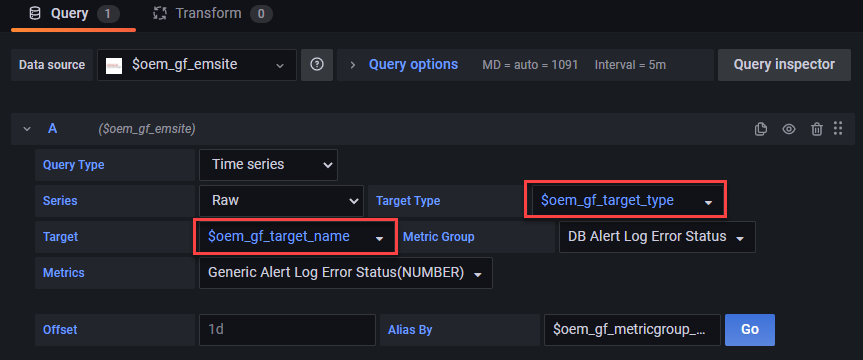
Task: Click the data source help question-mark icon
Action: 316,65
